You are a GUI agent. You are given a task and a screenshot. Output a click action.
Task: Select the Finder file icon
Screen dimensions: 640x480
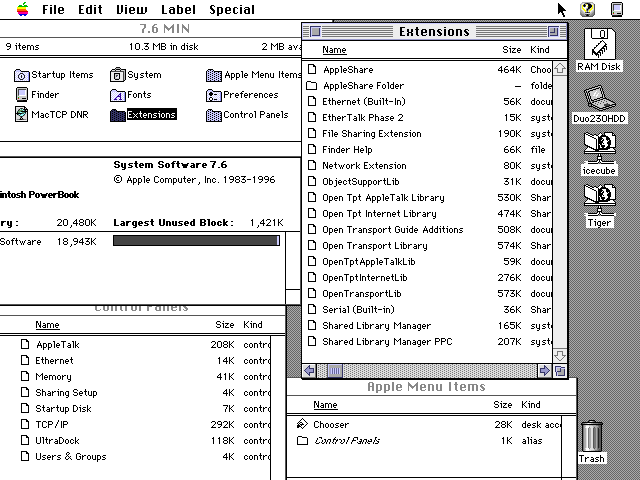pyautogui.click(x=22, y=95)
